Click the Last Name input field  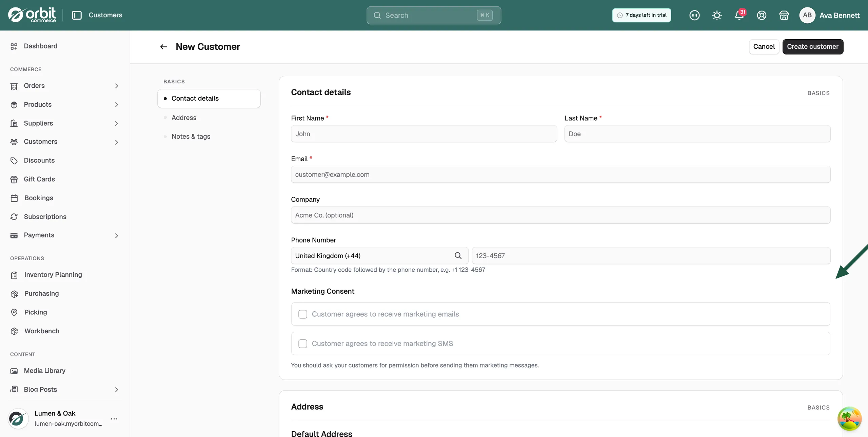click(x=697, y=134)
